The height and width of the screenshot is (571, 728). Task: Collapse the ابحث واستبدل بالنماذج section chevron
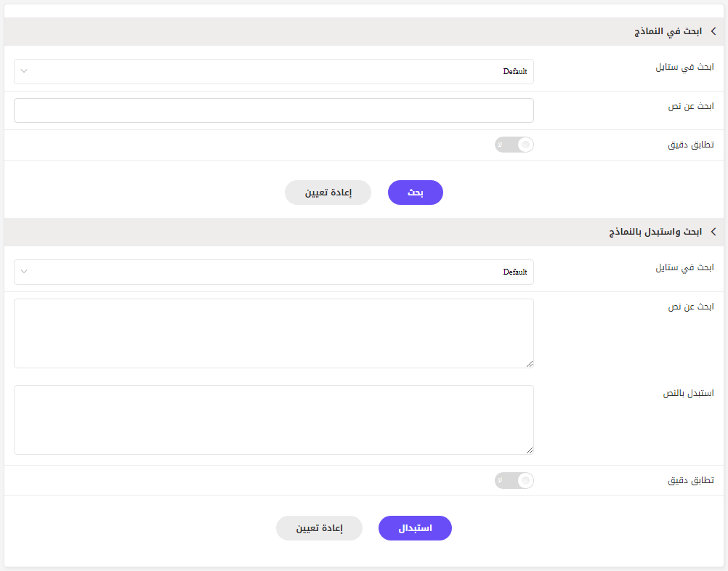pos(713,232)
